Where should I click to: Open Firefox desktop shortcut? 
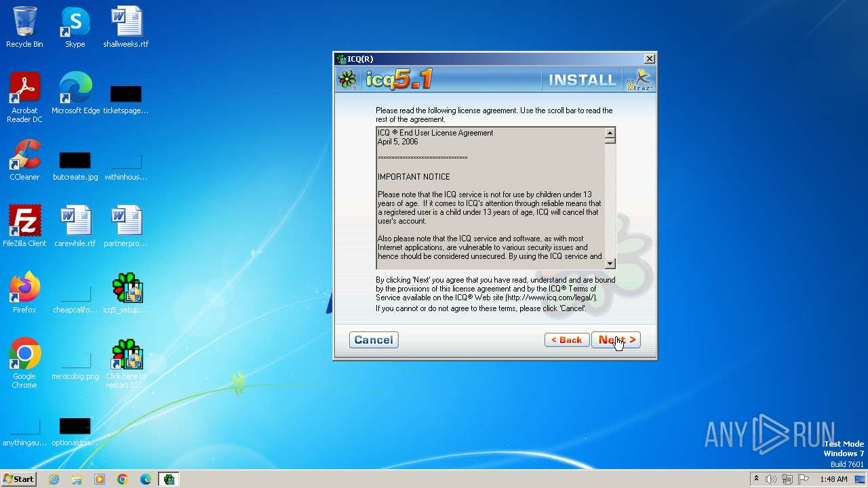(24, 293)
